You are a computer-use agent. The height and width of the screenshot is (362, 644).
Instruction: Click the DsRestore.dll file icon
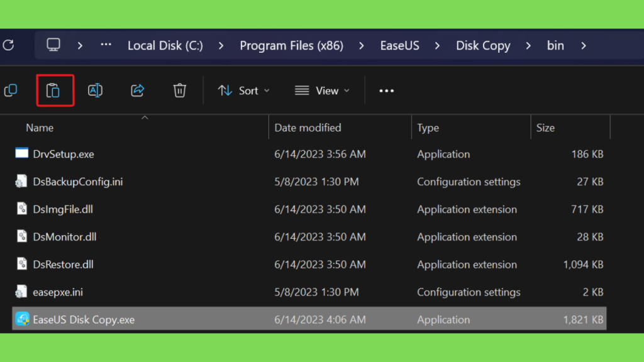(22, 263)
